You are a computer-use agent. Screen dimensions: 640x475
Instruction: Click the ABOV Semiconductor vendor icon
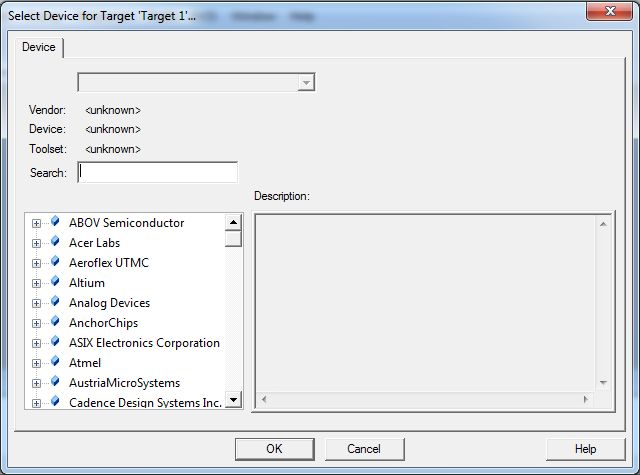[55, 223]
